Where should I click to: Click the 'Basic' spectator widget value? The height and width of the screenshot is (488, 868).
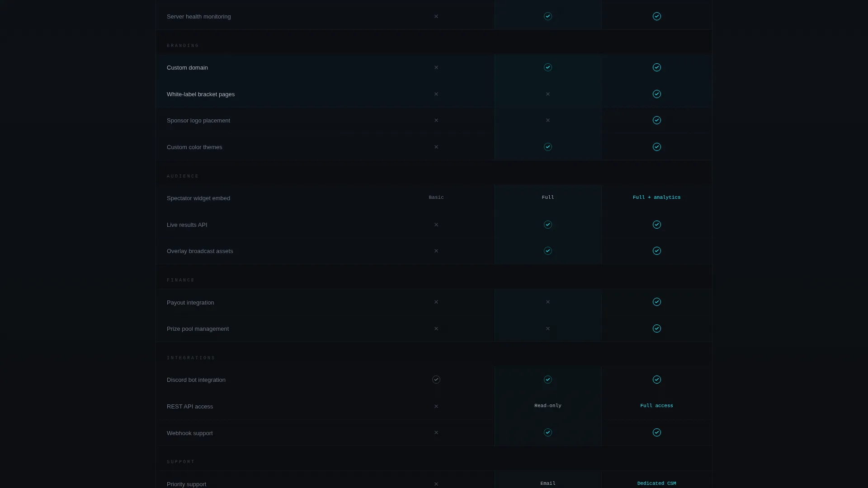click(x=436, y=197)
